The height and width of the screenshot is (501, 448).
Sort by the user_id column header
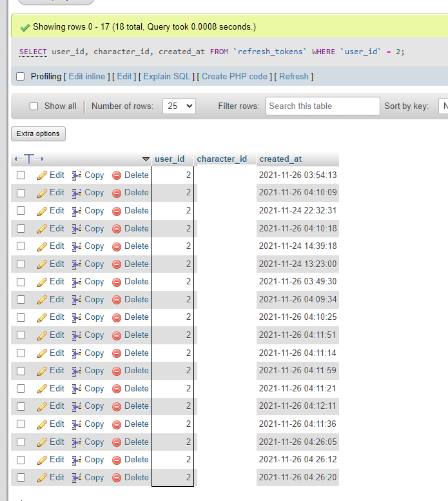(170, 159)
